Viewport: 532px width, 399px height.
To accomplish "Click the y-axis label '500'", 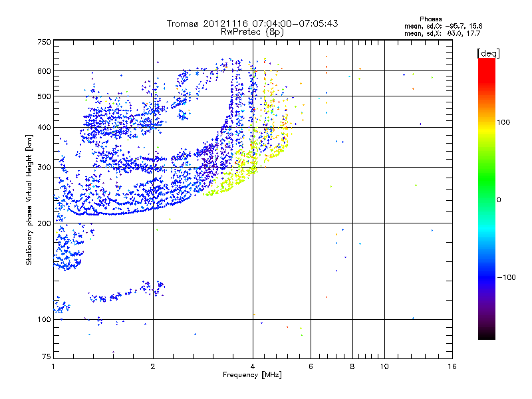I will coord(44,96).
